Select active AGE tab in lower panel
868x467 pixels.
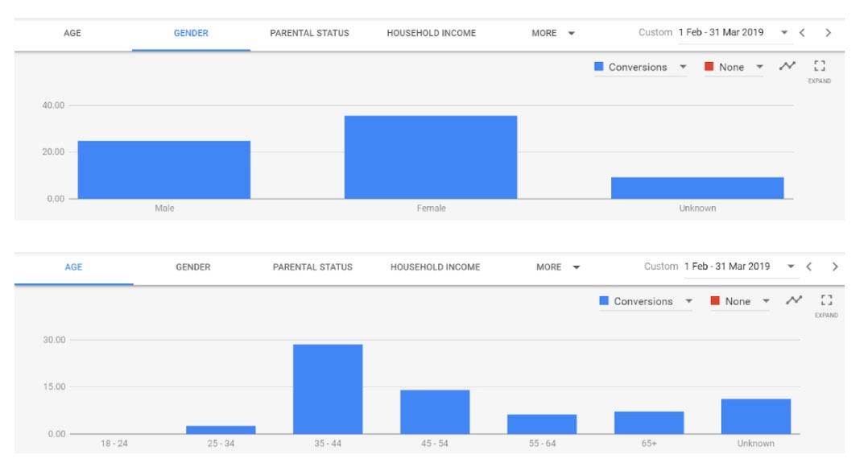(73, 267)
